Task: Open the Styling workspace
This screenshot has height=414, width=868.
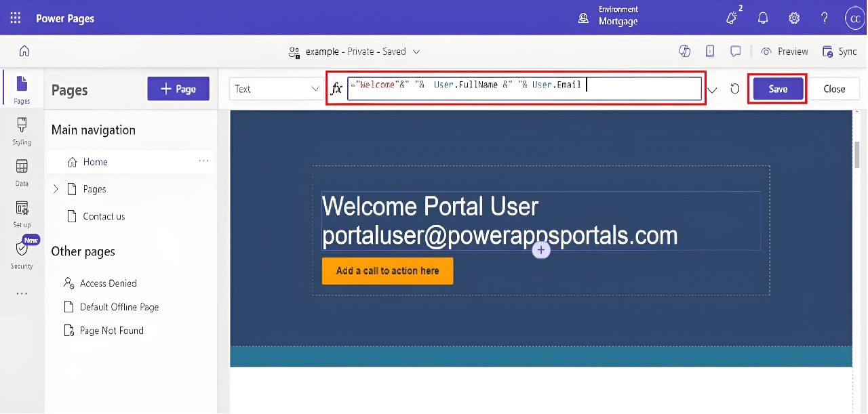Action: click(x=22, y=131)
